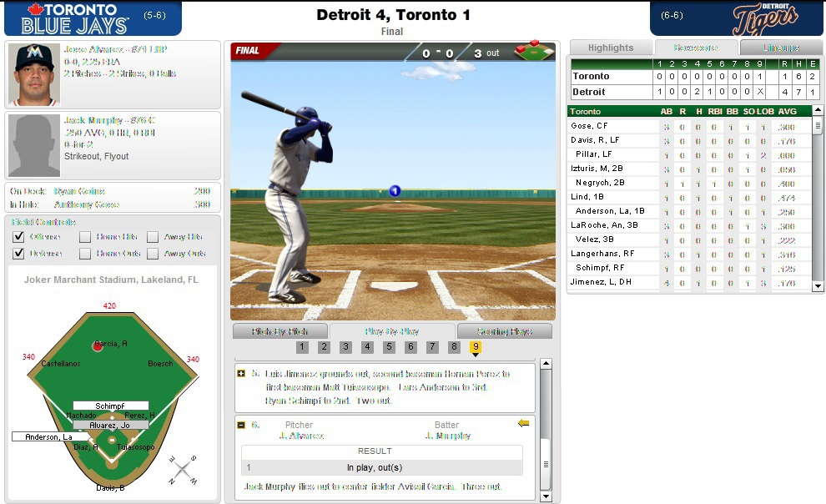Click the yellow arrow in play 6
The image size is (826, 504).
[523, 423]
